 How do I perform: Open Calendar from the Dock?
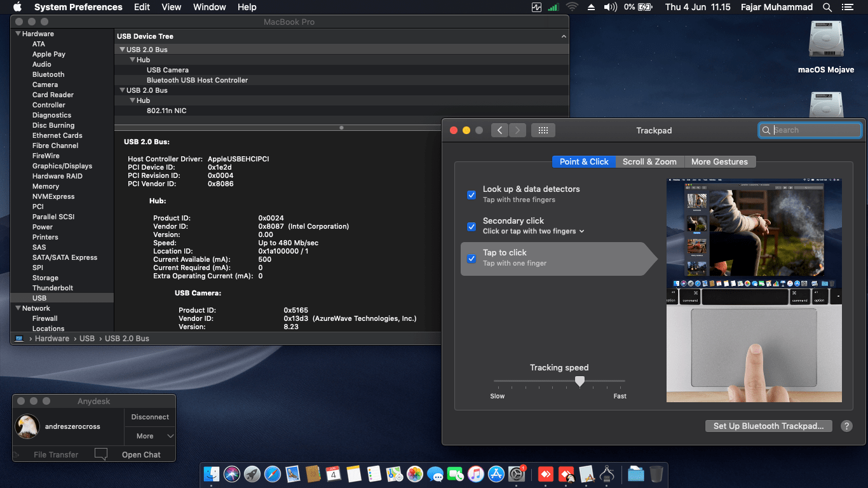(x=334, y=474)
